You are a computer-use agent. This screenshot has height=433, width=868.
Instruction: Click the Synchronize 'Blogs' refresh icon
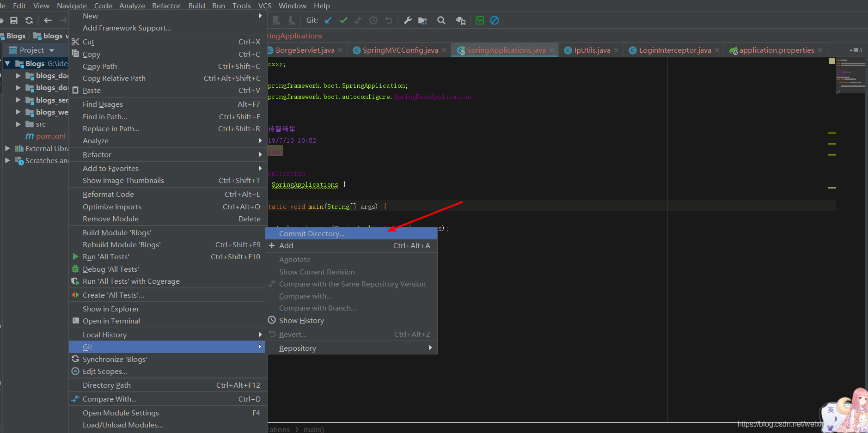(75, 359)
